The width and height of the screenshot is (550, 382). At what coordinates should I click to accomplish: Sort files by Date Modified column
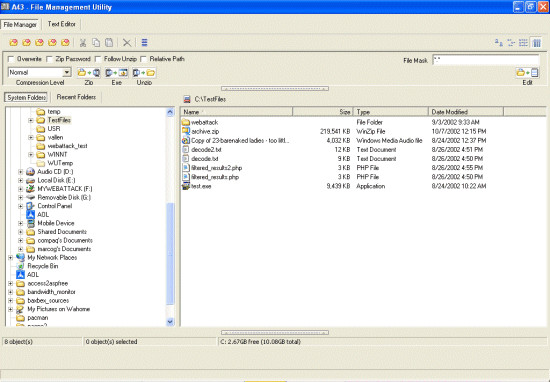tap(466, 112)
